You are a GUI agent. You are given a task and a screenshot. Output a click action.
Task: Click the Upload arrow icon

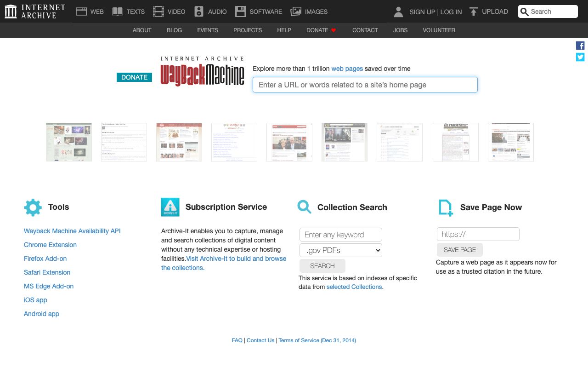tap(474, 11)
